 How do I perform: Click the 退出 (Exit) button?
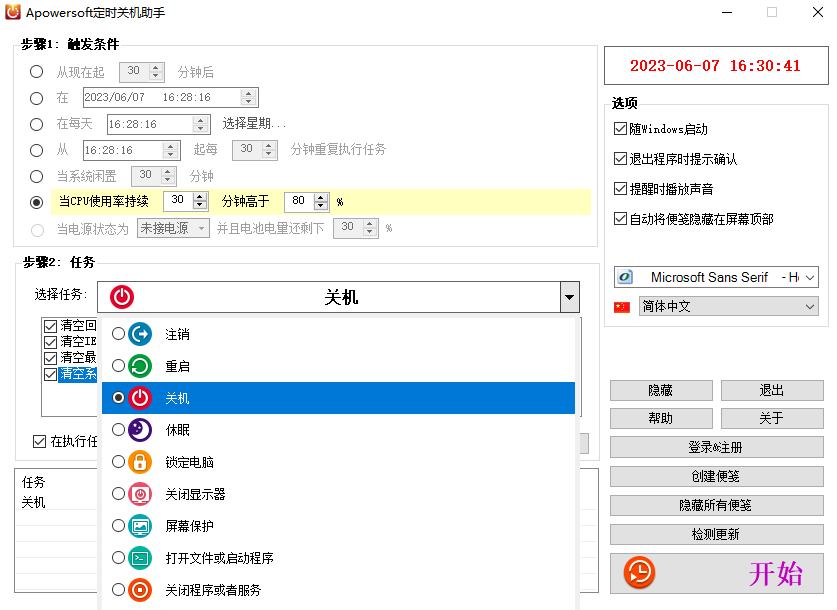pos(772,390)
